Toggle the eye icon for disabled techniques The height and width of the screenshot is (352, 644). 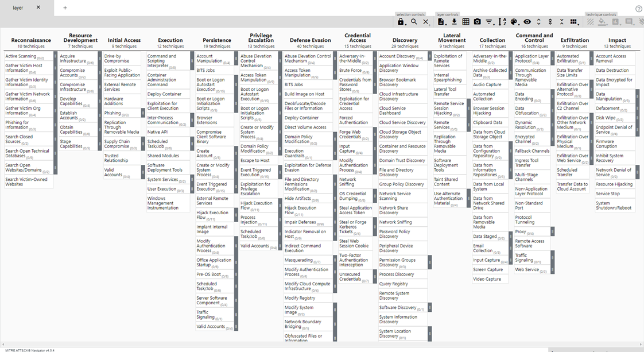click(x=527, y=22)
